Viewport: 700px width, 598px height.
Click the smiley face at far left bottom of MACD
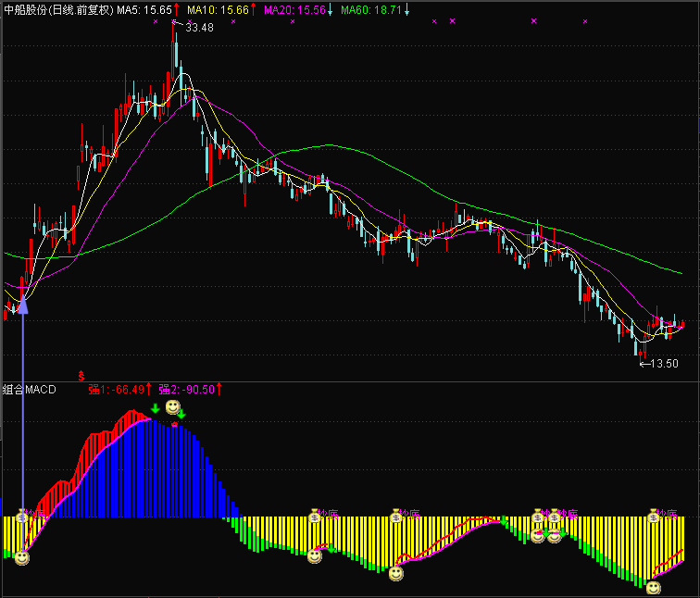click(x=21, y=557)
